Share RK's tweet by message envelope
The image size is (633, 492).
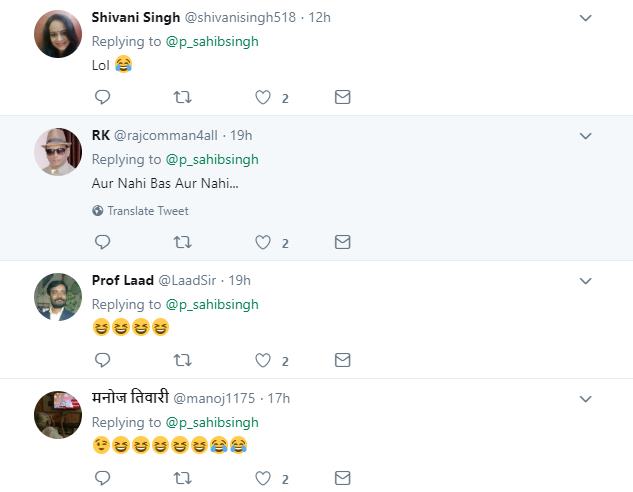pos(342,242)
